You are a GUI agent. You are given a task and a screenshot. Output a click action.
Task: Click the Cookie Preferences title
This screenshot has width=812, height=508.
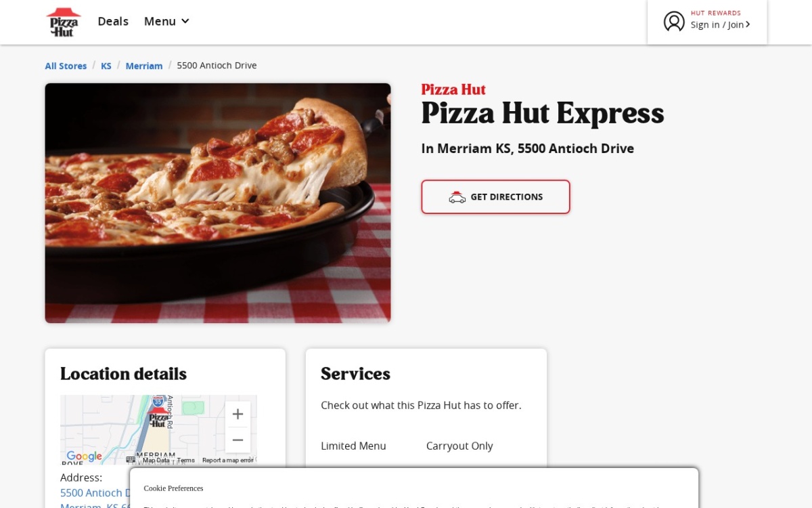173,488
